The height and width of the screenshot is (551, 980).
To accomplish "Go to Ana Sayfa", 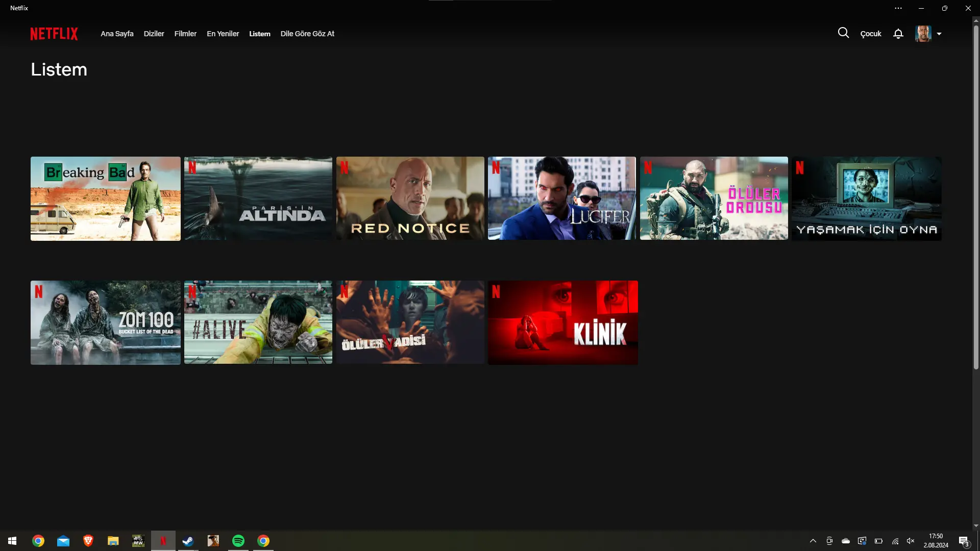I will tap(117, 34).
